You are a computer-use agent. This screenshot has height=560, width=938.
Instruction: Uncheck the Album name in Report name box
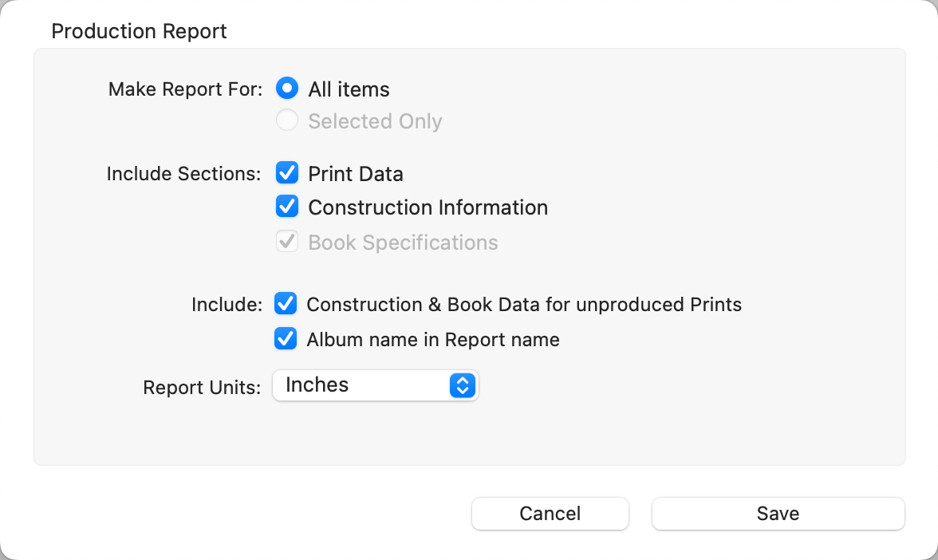tap(286, 339)
